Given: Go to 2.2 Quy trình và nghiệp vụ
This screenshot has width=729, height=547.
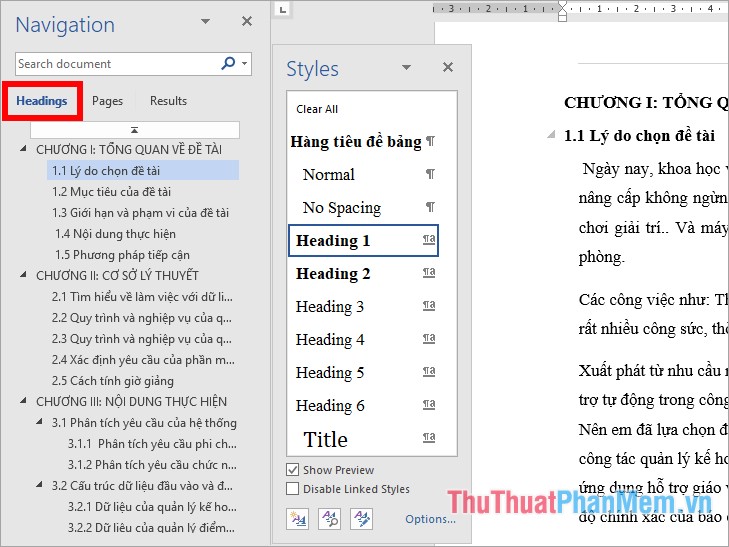Looking at the screenshot, I should tap(142, 318).
